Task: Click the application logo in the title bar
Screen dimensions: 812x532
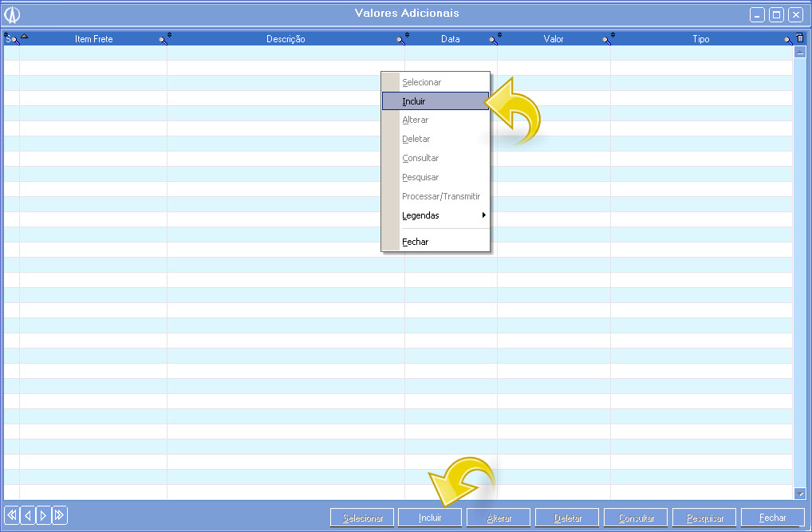Action: tap(13, 14)
